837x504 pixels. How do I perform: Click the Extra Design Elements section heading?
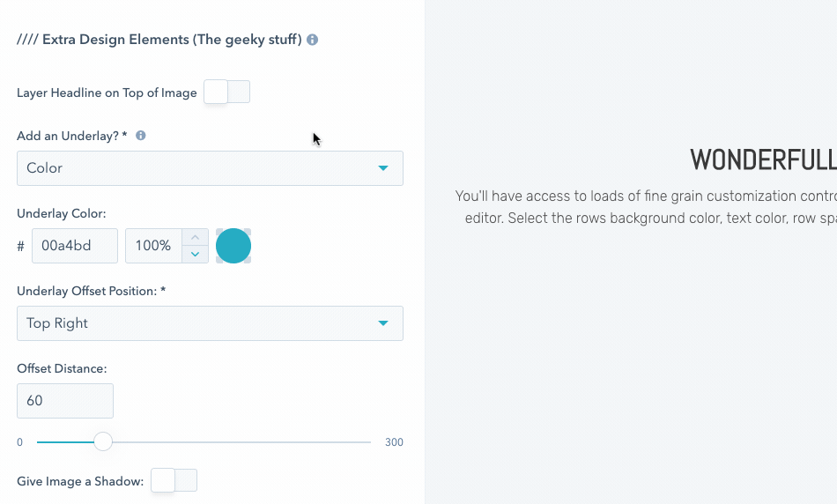coord(159,40)
